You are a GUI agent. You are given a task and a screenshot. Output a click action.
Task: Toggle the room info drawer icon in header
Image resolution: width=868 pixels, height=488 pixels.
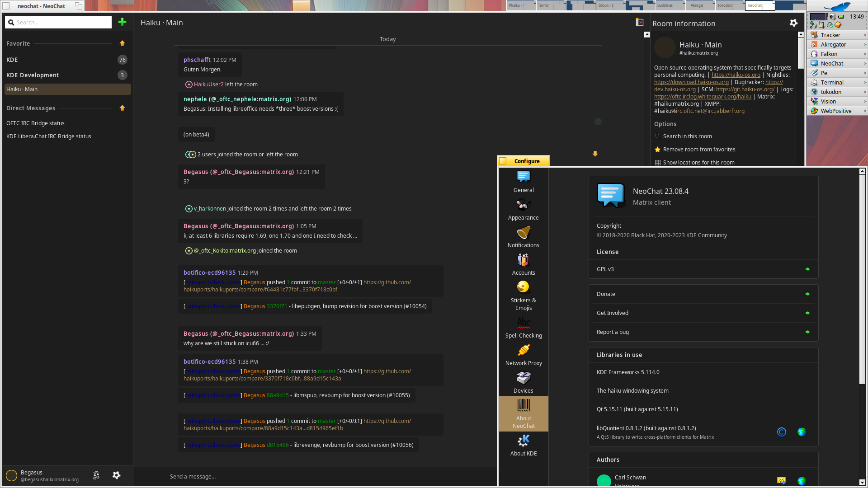tap(640, 22)
